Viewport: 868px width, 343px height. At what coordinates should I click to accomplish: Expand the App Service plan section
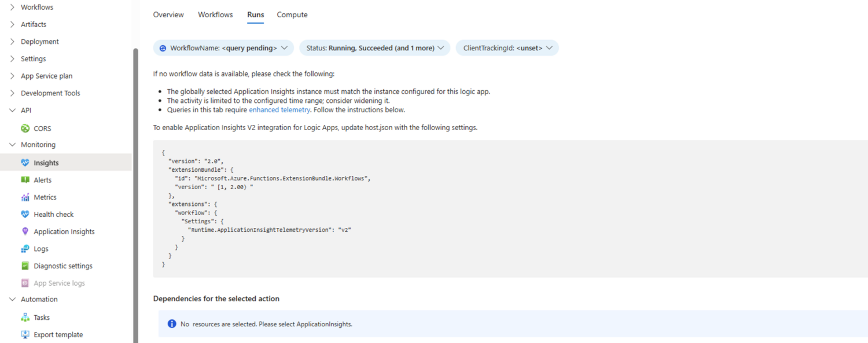click(x=13, y=76)
